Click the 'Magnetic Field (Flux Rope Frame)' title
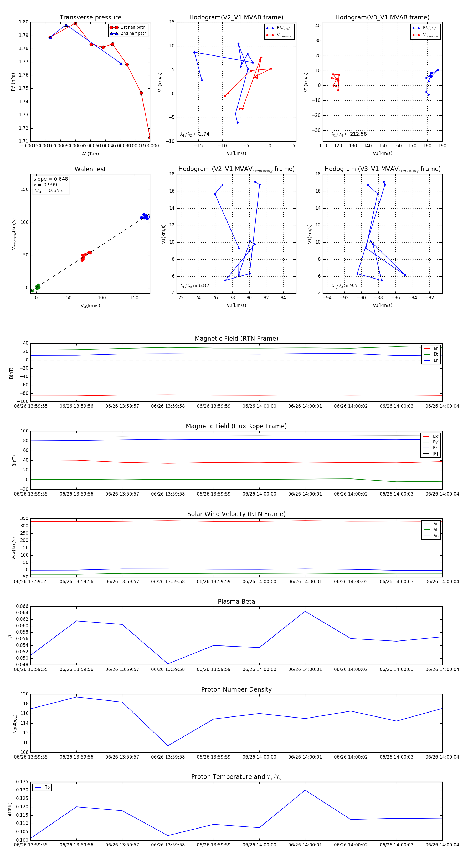The width and height of the screenshot is (473, 868). [236, 426]
